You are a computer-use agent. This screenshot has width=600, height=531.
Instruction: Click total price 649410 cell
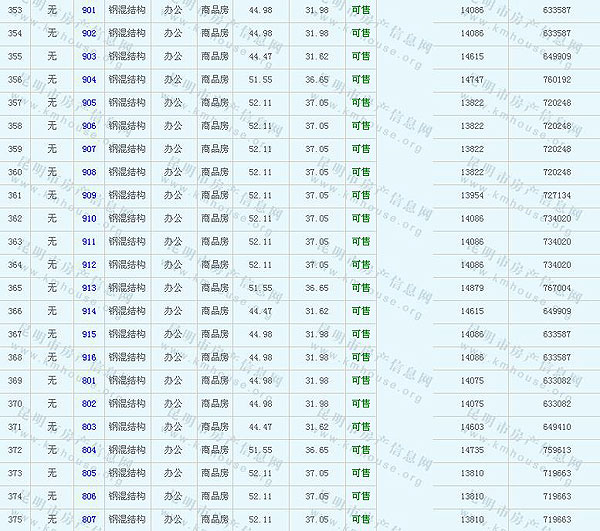(557, 427)
